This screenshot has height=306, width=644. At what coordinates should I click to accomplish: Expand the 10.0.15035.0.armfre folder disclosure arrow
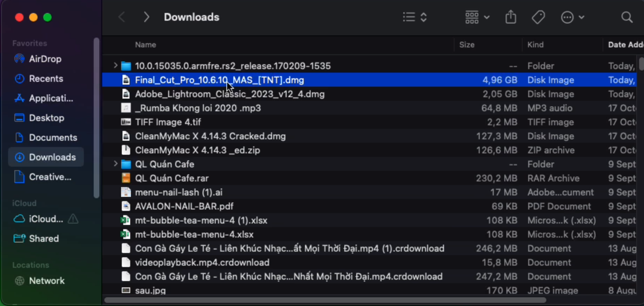(x=115, y=65)
